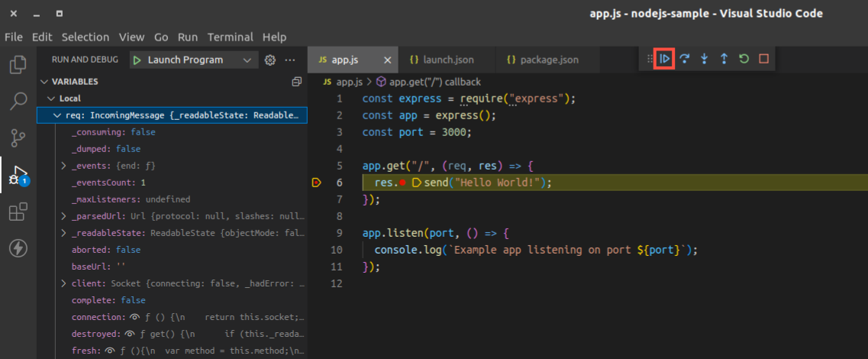Open the Explorer view in activity bar
Screen dimensions: 868x359
[x=18, y=64]
